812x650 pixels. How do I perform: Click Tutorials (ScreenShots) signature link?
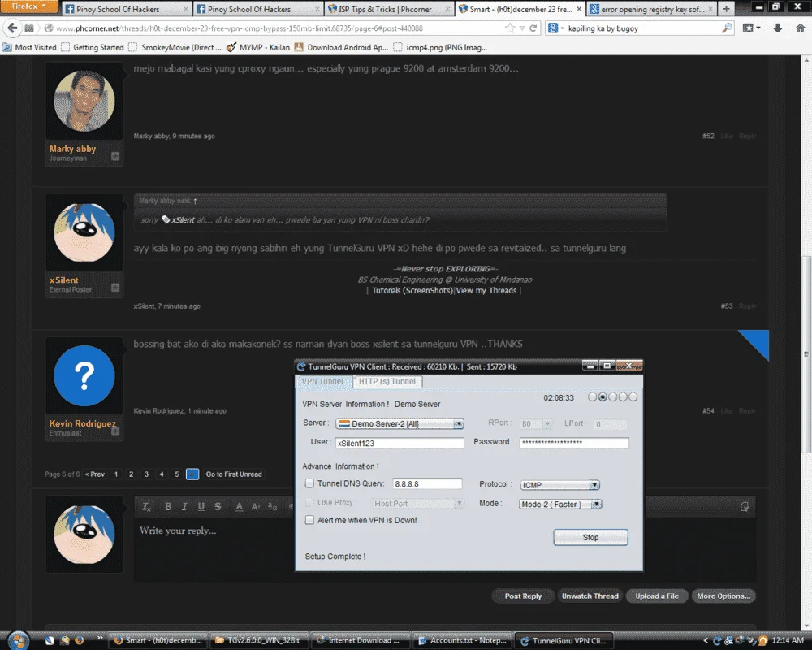[x=412, y=290]
